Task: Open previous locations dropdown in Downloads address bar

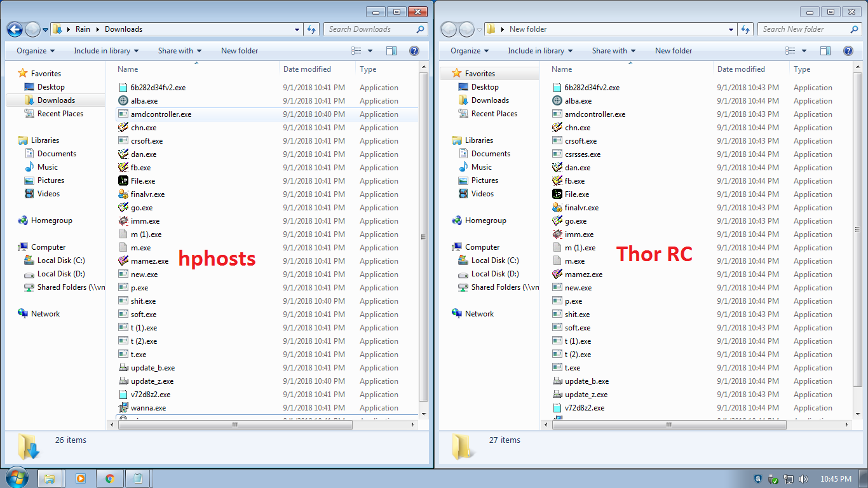Action: 297,29
